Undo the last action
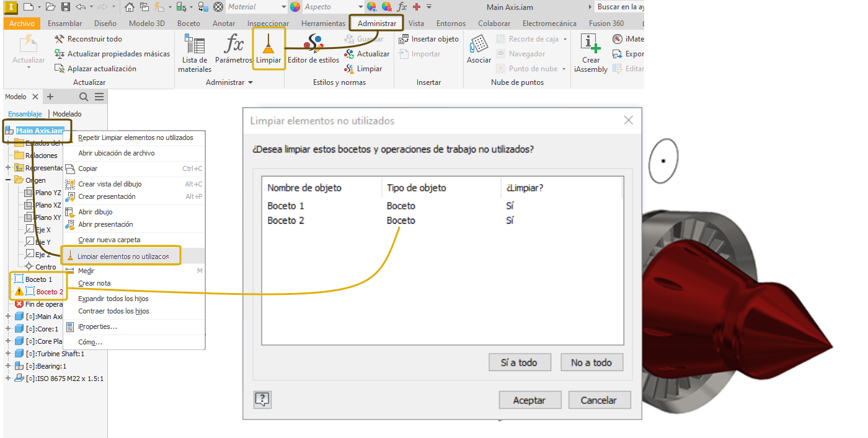This screenshot has height=438, width=868. (x=81, y=7)
